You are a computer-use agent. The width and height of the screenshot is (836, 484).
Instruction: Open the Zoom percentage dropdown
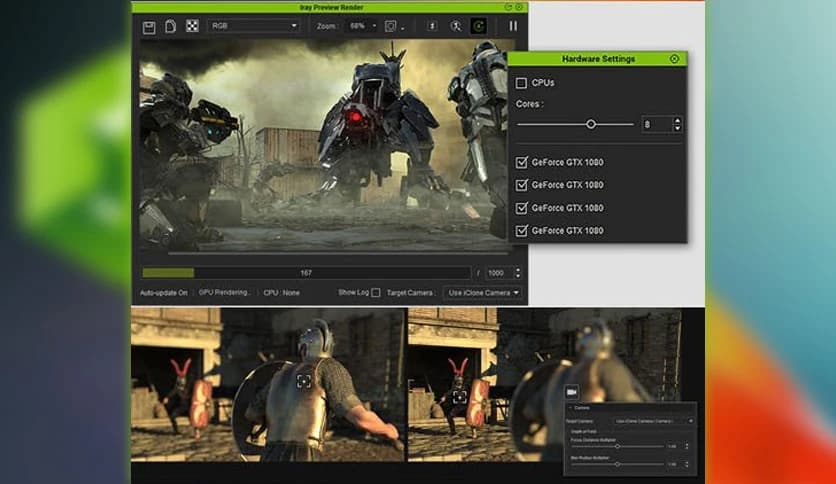(362, 26)
